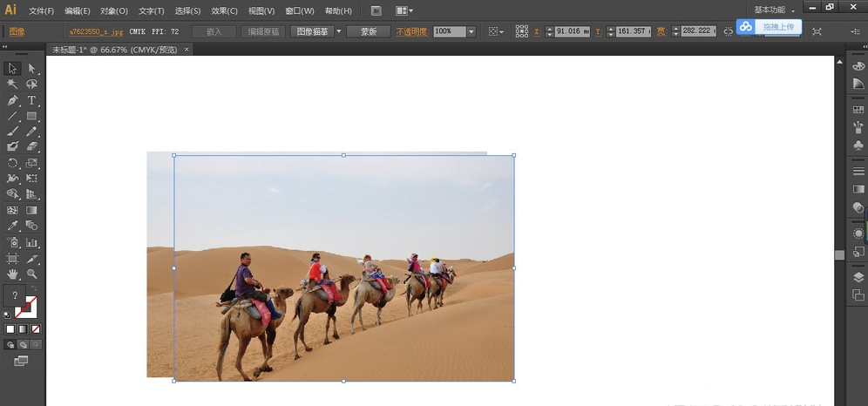The image size is (868, 406).
Task: Open the 效果(C) menu
Action: [x=224, y=11]
